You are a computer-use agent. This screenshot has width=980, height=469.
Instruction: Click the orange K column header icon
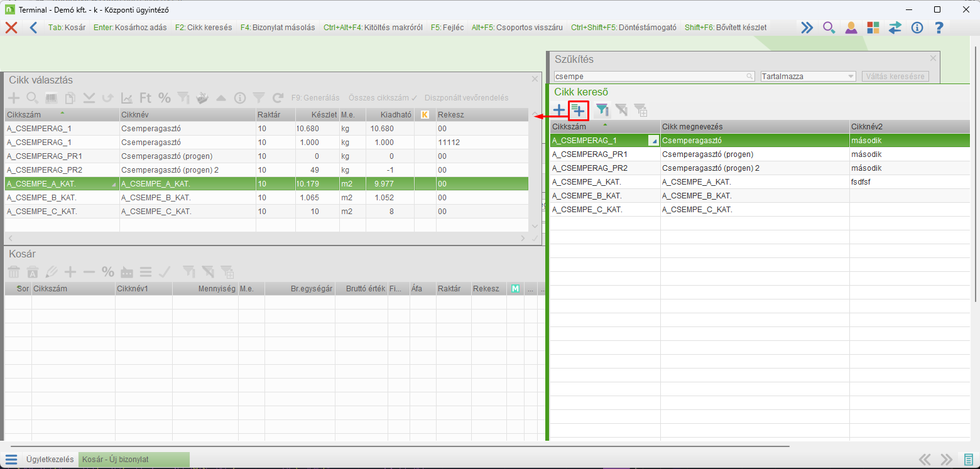(x=425, y=114)
